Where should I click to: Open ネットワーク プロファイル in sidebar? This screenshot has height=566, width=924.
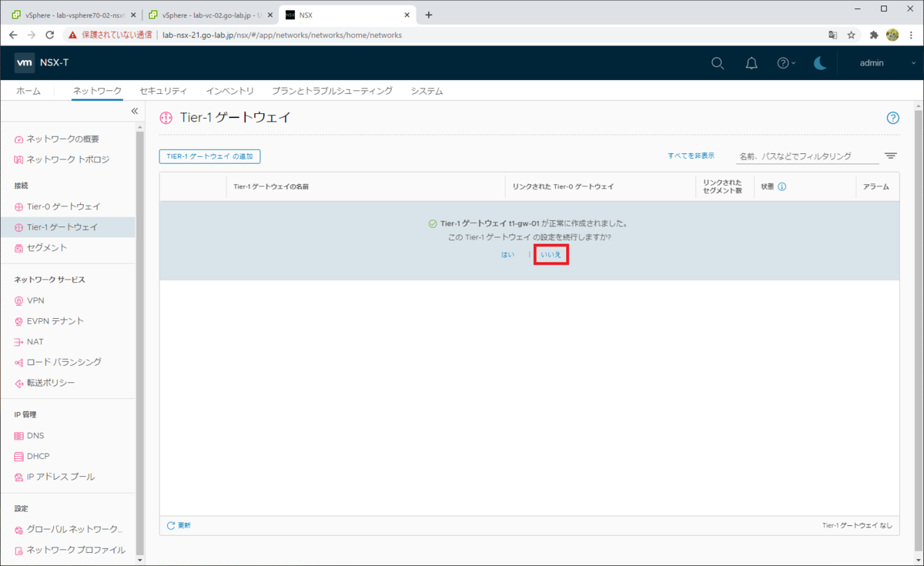(70, 550)
